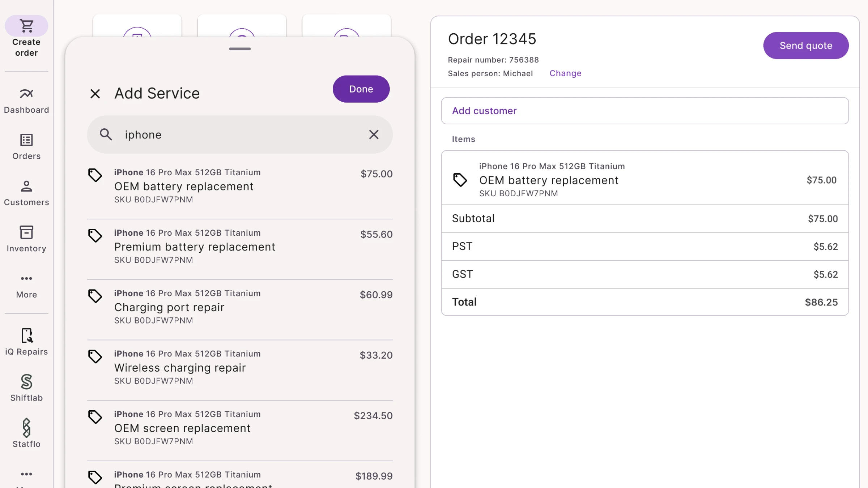Image resolution: width=868 pixels, height=488 pixels.
Task: Open the Shiftlab app
Action: (x=26, y=388)
